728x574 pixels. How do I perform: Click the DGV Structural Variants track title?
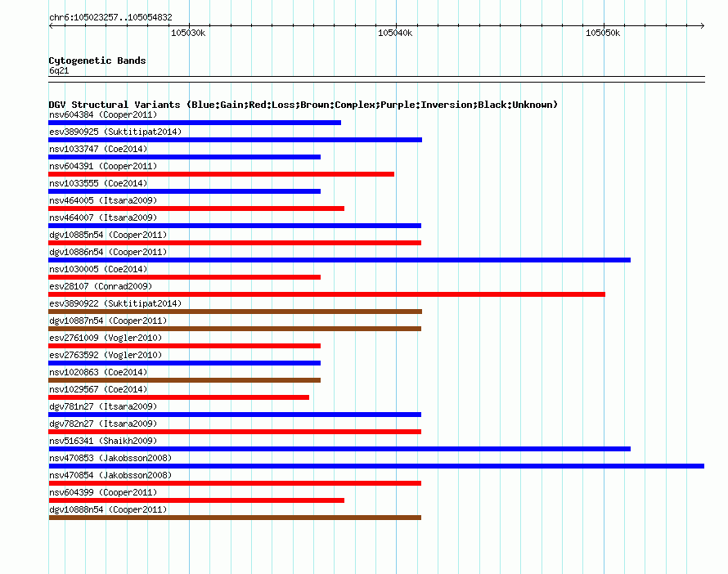pyautogui.click(x=303, y=105)
